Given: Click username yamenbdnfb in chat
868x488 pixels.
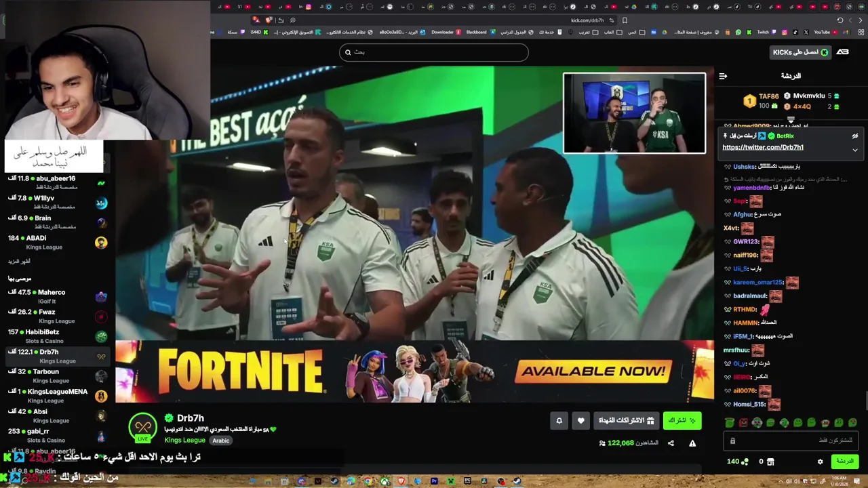Looking at the screenshot, I should point(751,188).
